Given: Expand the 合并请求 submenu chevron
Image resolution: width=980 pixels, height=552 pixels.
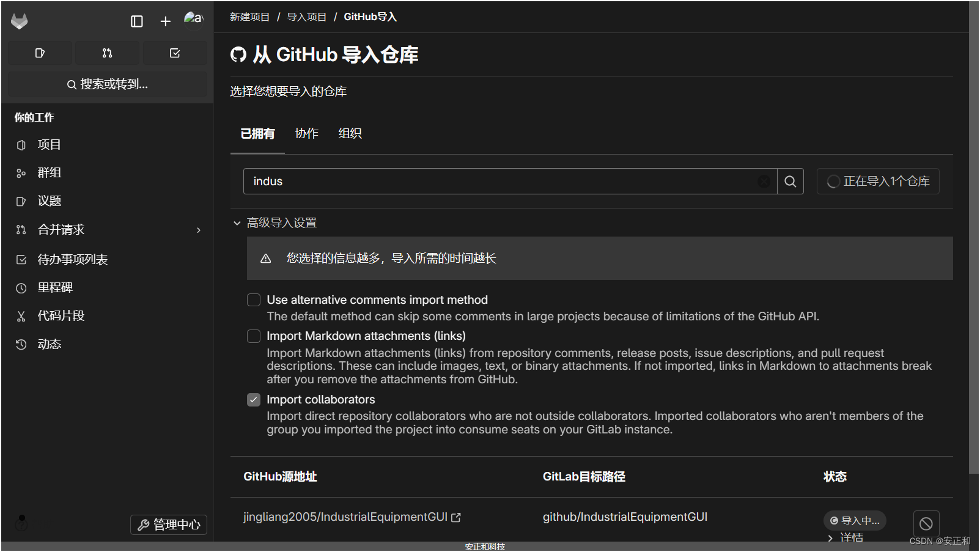Looking at the screenshot, I should [x=199, y=230].
